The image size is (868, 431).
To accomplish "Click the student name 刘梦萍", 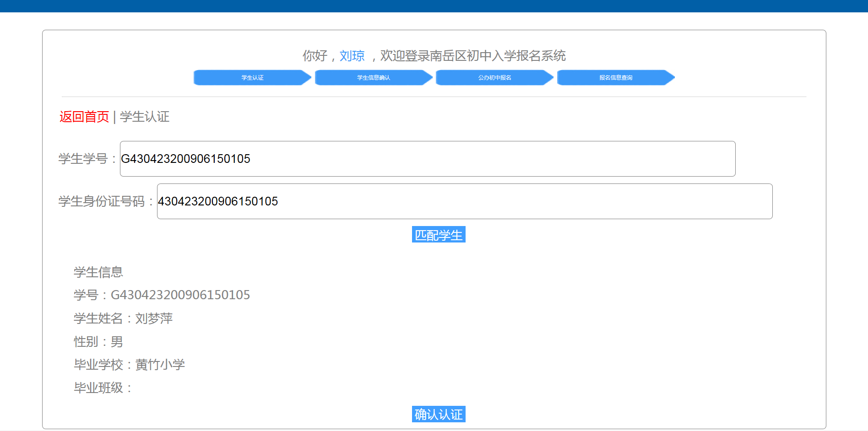I will [154, 318].
